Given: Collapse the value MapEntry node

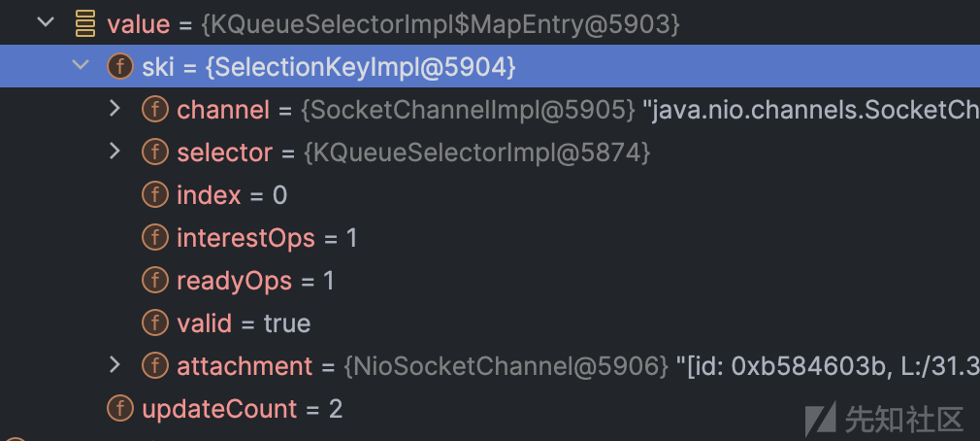Looking at the screenshot, I should pos(46,22).
